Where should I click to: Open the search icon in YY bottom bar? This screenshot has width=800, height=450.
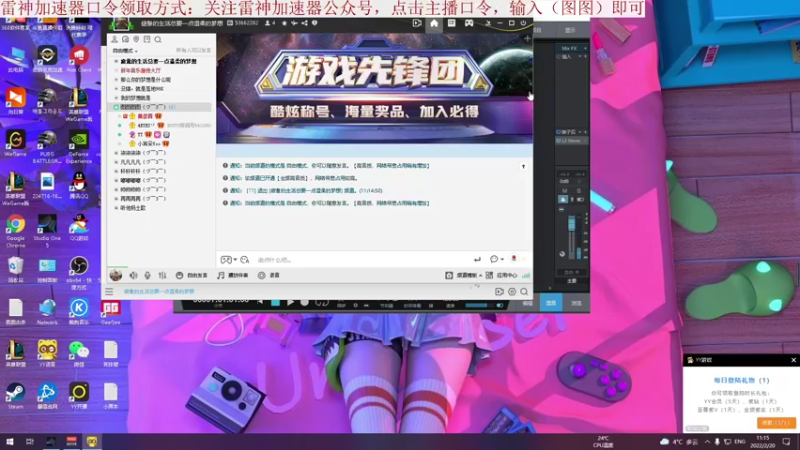[524, 292]
